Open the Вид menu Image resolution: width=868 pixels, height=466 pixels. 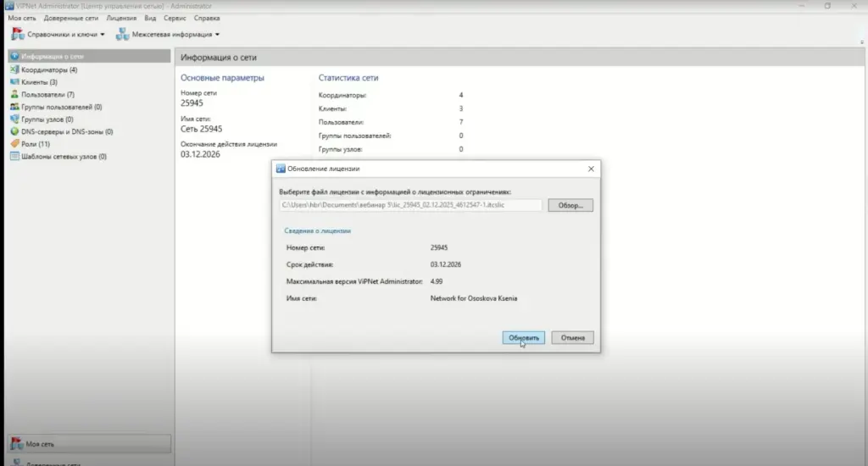coord(150,19)
